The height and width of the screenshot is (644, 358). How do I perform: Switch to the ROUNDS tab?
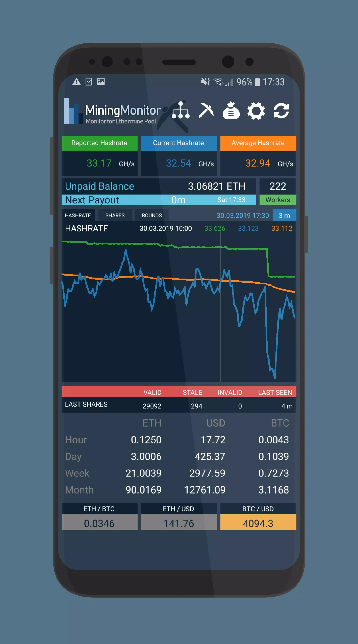152,215
